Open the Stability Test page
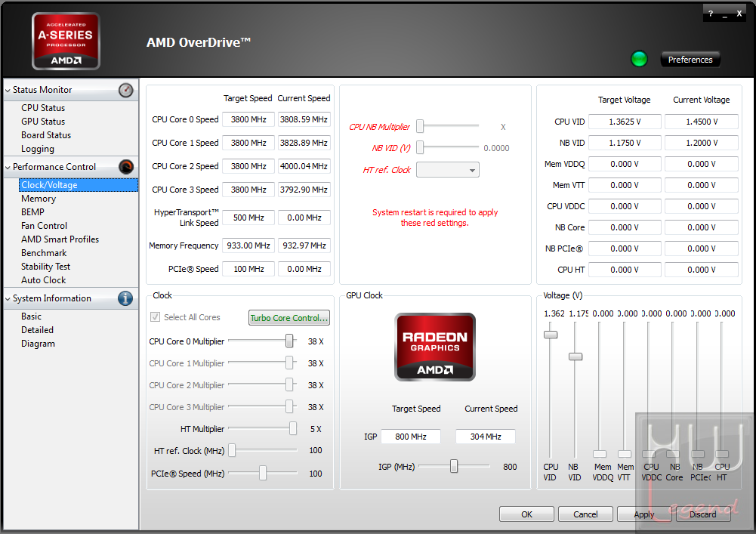756x534 pixels. pos(46,267)
